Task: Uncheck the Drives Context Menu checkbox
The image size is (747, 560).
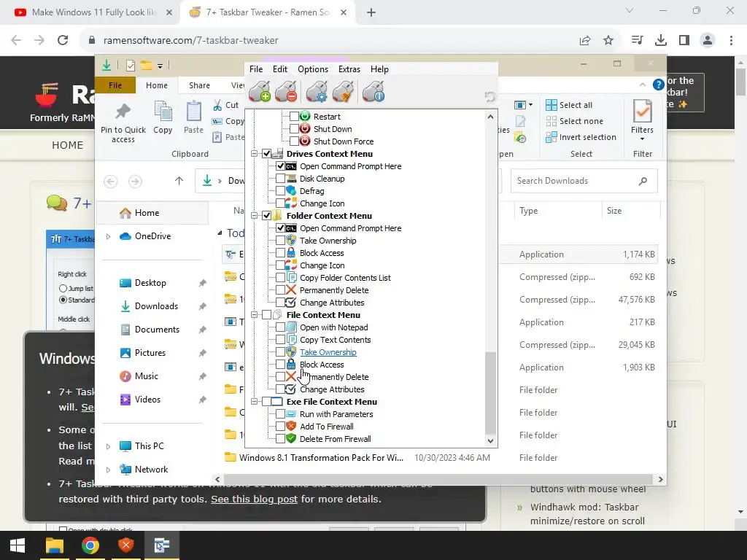Action: [267, 153]
